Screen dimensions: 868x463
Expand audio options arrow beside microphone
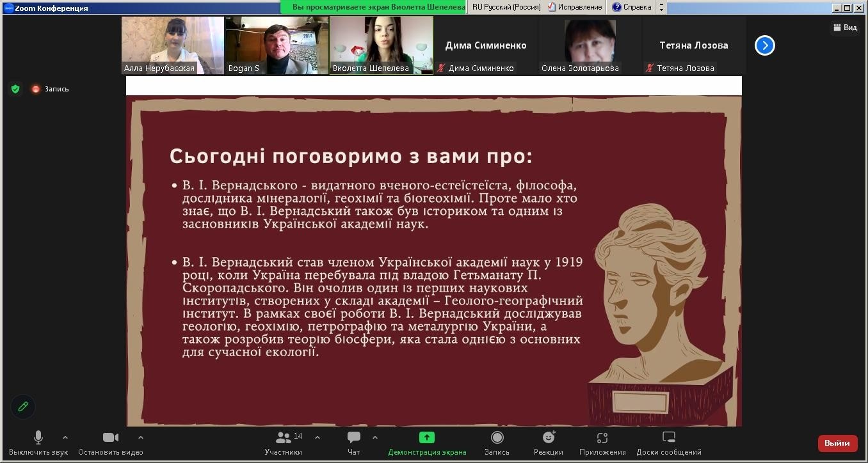[x=65, y=438]
